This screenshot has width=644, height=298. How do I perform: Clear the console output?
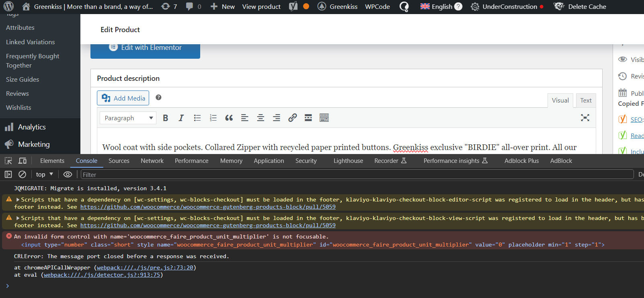23,175
